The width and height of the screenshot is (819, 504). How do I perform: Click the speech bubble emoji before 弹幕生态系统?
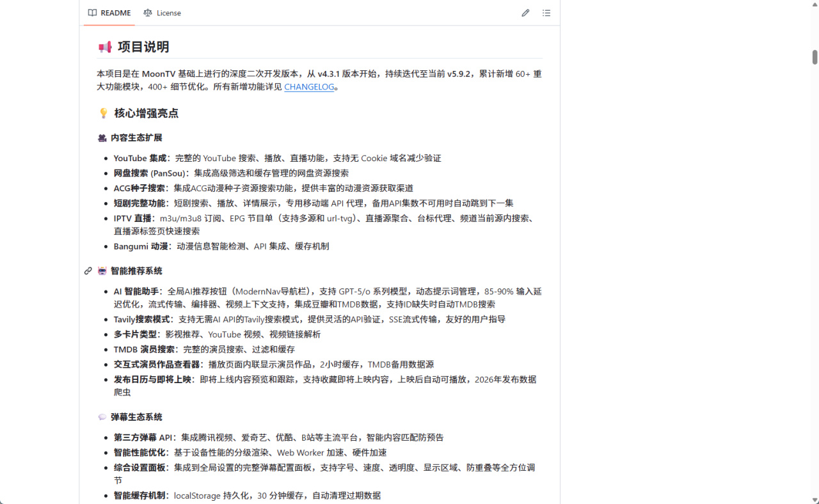[102, 417]
